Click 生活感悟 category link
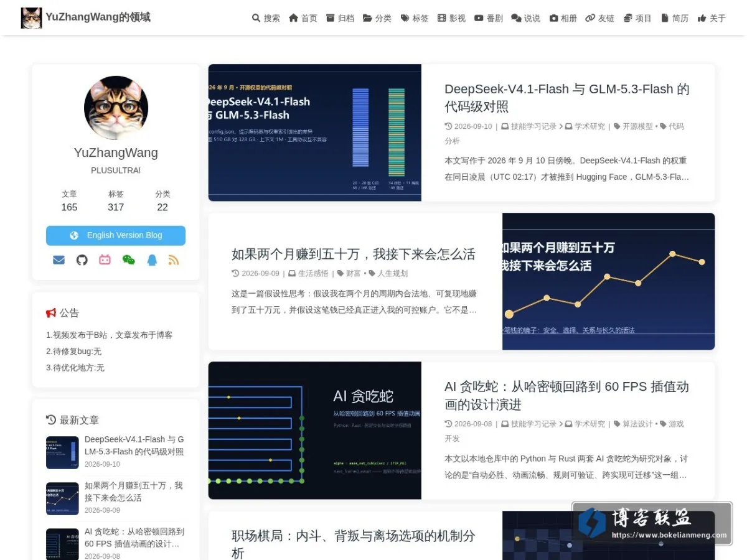 click(313, 273)
